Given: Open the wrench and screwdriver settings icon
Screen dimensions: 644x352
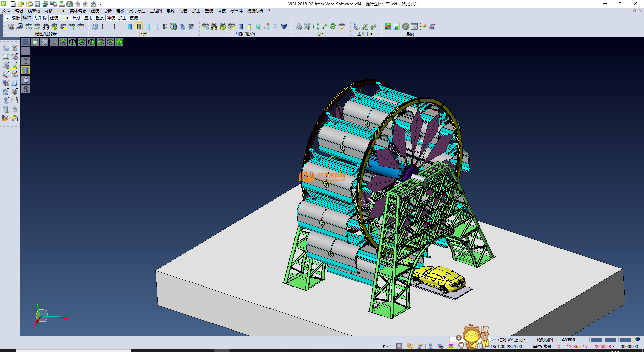Looking at the screenshot, I should click(x=406, y=27).
